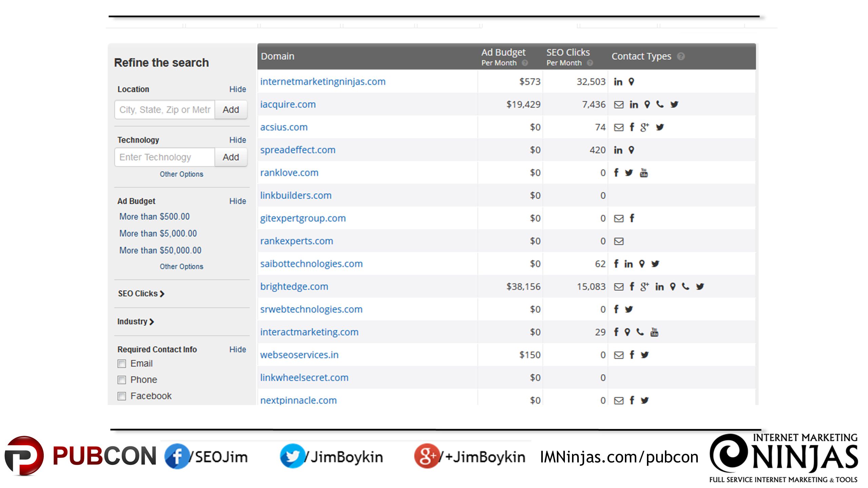Open iacquire.com domain link
This screenshot has width=868, height=488.
point(288,104)
